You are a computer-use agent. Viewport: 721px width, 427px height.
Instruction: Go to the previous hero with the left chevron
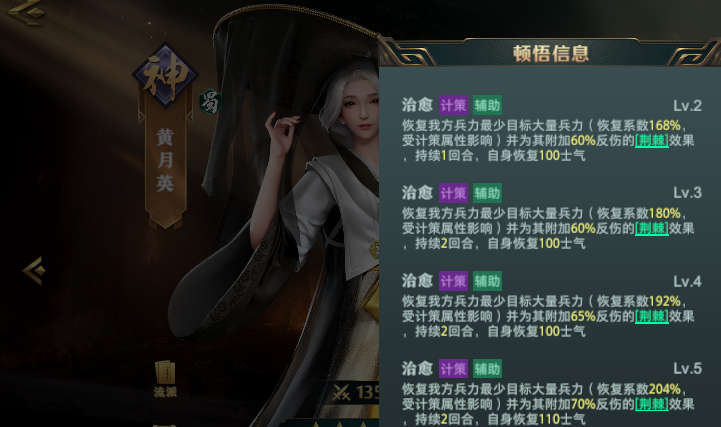click(x=34, y=270)
